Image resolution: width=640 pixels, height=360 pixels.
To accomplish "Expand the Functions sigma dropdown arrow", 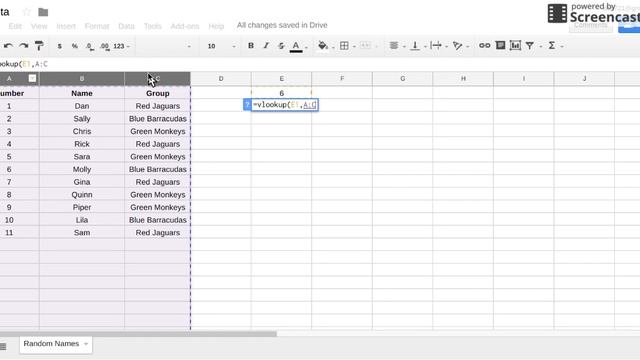I will [562, 47].
